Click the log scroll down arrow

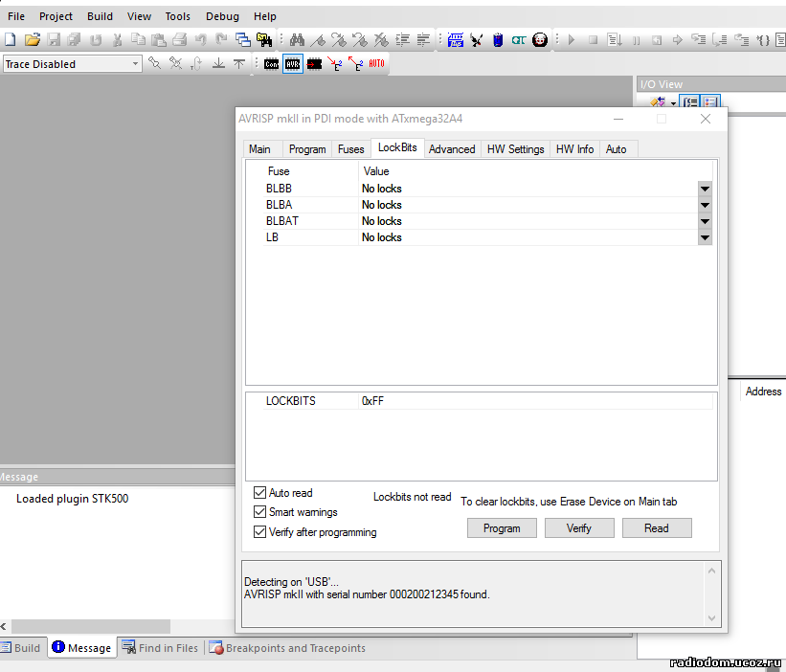(x=711, y=617)
